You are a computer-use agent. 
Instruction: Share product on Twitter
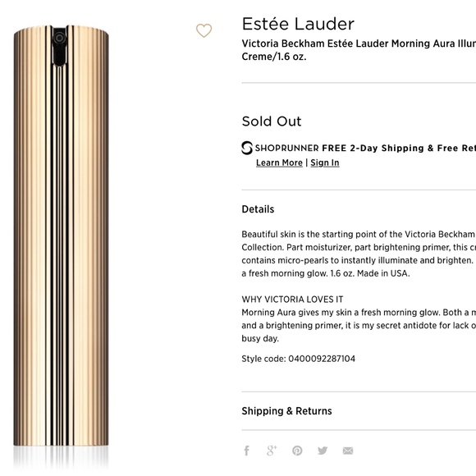coord(323,451)
